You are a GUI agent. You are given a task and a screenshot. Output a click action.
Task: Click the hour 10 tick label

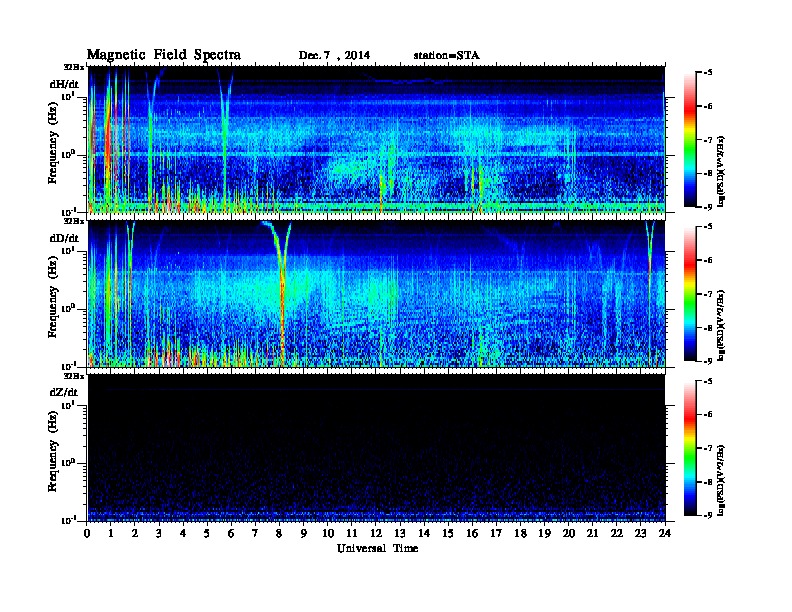point(328,533)
